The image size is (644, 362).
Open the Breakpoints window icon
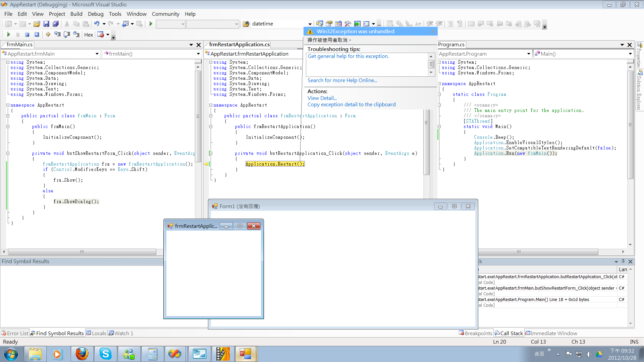coord(101,35)
